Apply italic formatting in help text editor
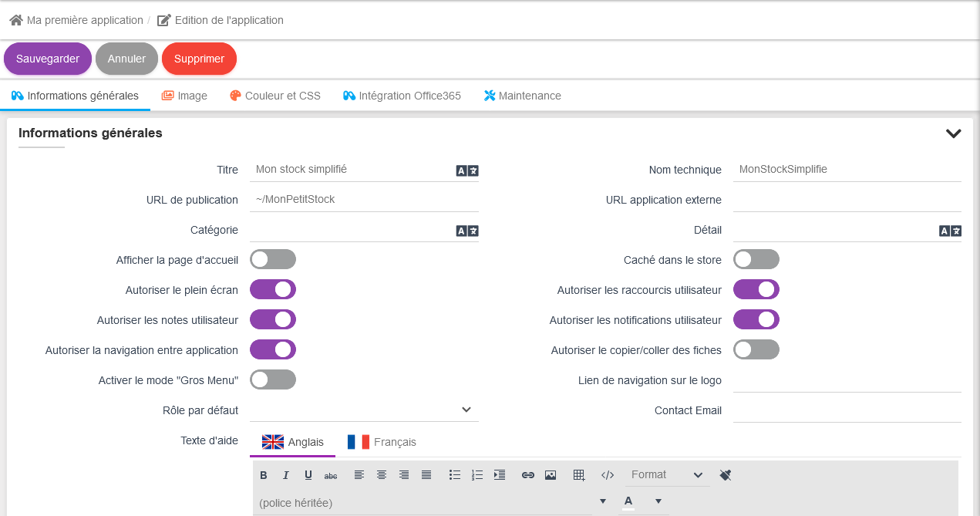 tap(286, 475)
